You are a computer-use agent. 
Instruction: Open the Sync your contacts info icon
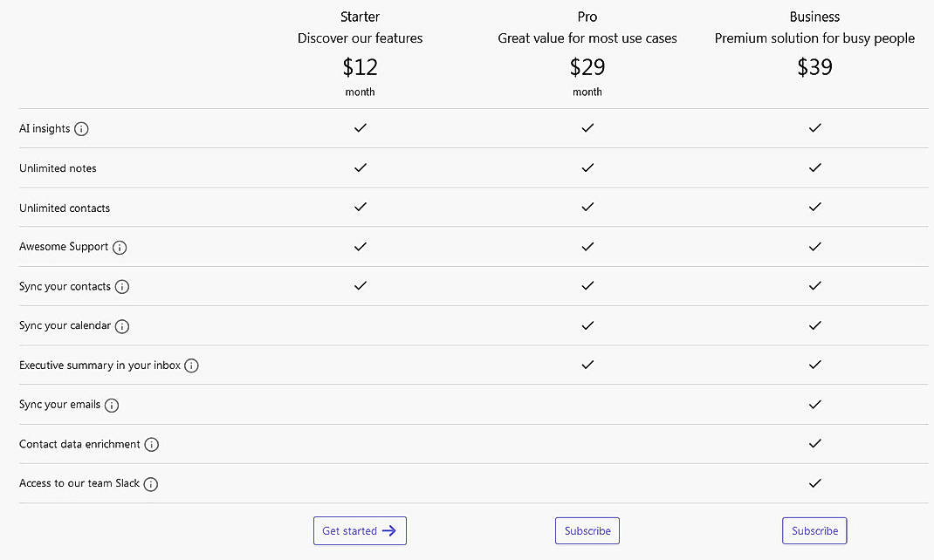coord(122,286)
